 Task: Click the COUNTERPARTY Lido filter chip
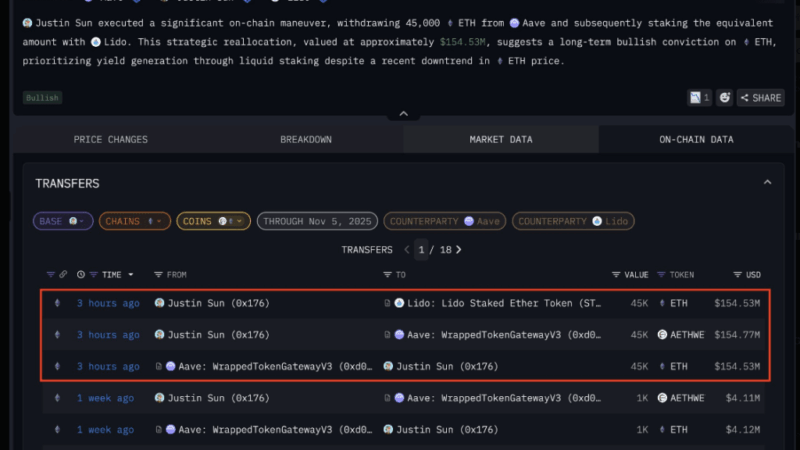(573, 221)
